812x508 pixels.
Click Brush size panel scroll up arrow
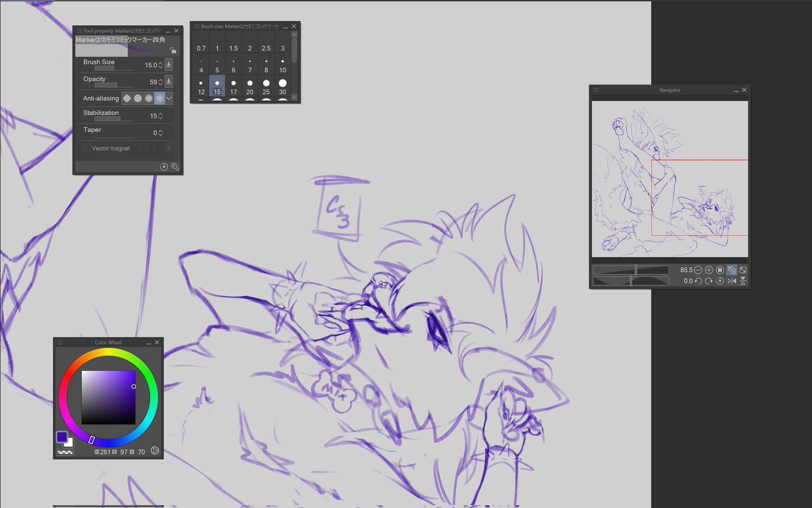pyautogui.click(x=294, y=34)
